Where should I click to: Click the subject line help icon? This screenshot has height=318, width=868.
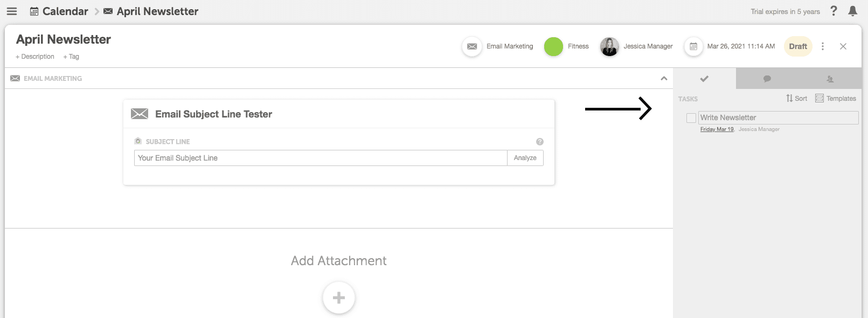(540, 142)
